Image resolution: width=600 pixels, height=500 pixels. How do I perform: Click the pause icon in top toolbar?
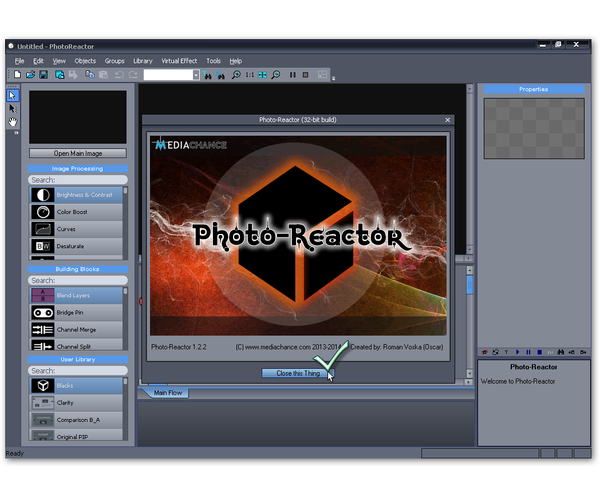point(293,75)
